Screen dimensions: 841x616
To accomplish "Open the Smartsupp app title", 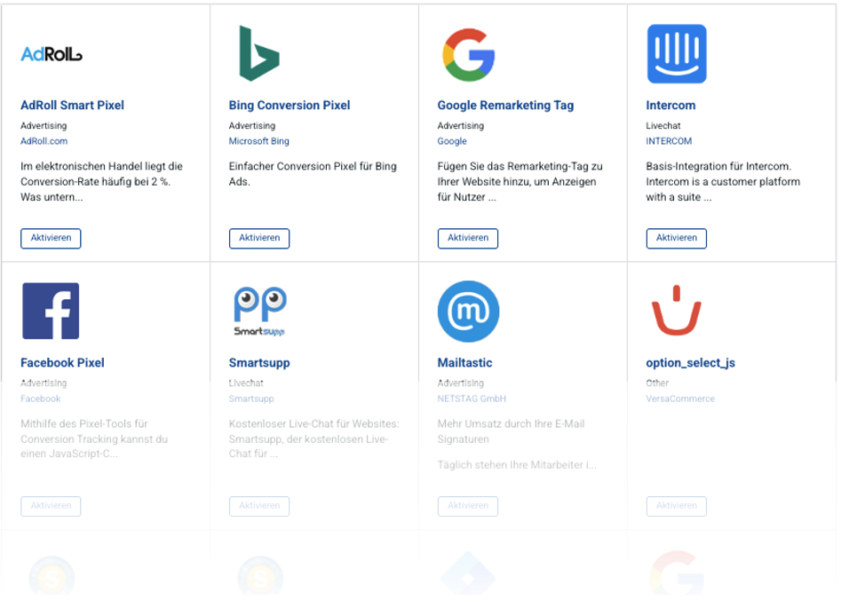I will 259,363.
